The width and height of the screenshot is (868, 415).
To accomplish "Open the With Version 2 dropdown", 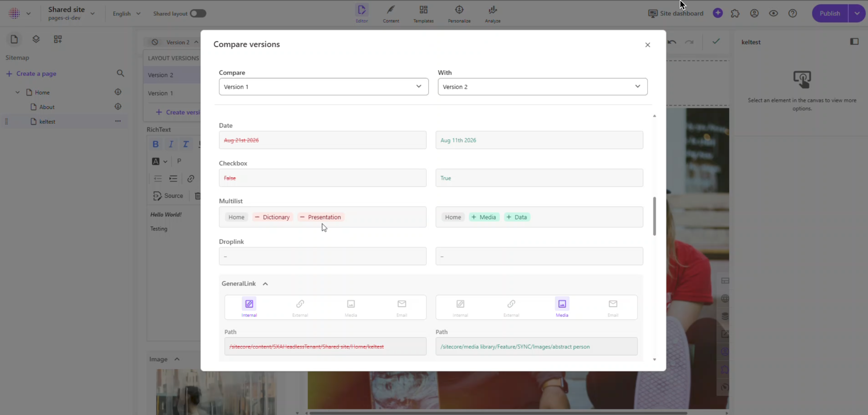I will click(542, 87).
